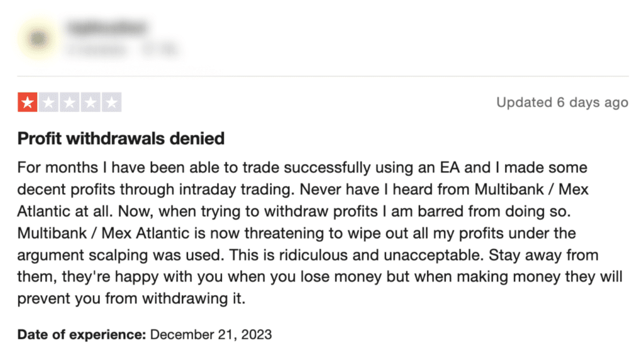
Task: Click the divider line below the reviewer header
Action: pyautogui.click(x=322, y=77)
